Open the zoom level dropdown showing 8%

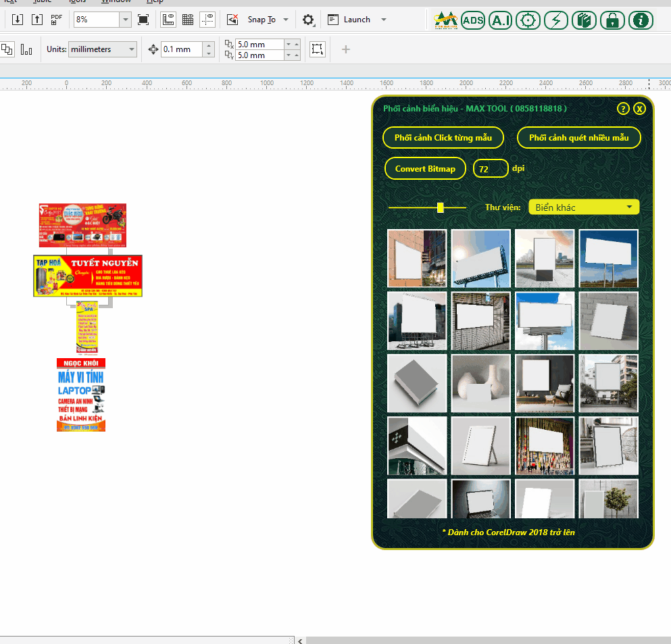pyautogui.click(x=125, y=20)
